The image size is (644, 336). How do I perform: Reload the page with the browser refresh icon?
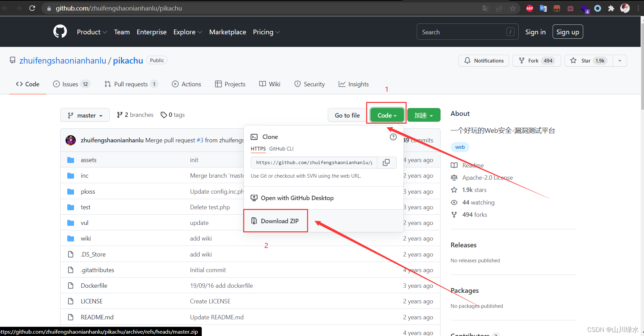[32, 8]
